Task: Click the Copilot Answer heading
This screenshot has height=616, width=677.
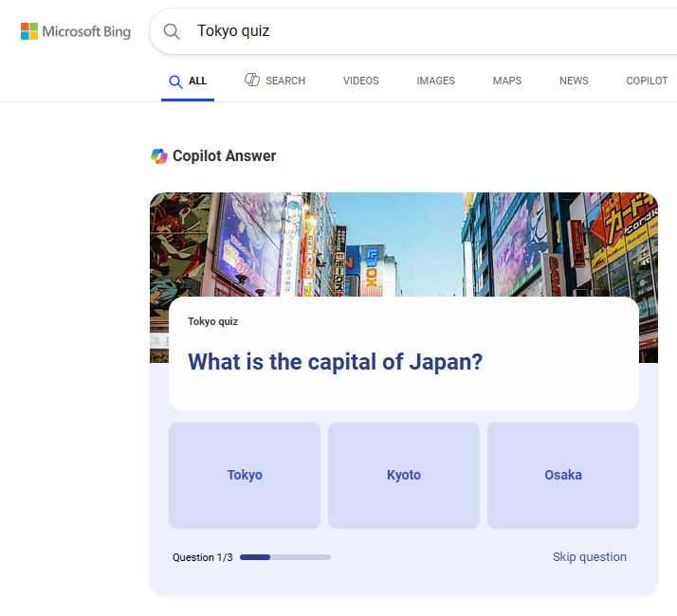Action: (224, 155)
